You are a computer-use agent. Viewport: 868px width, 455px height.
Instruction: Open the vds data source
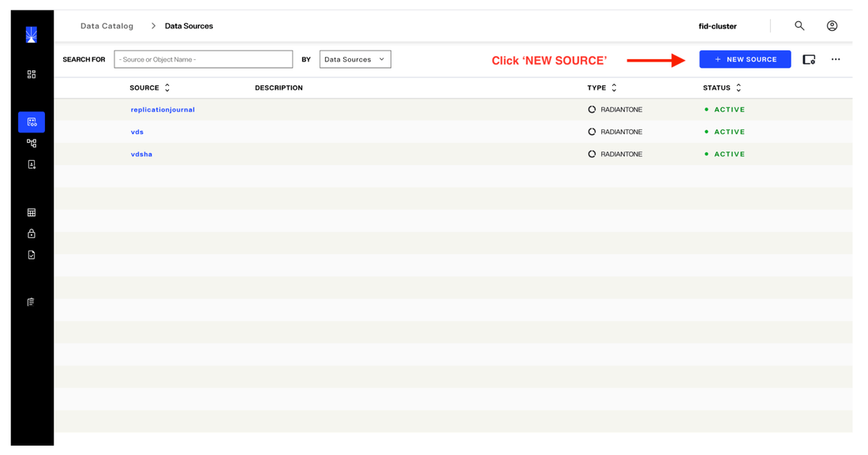click(137, 132)
